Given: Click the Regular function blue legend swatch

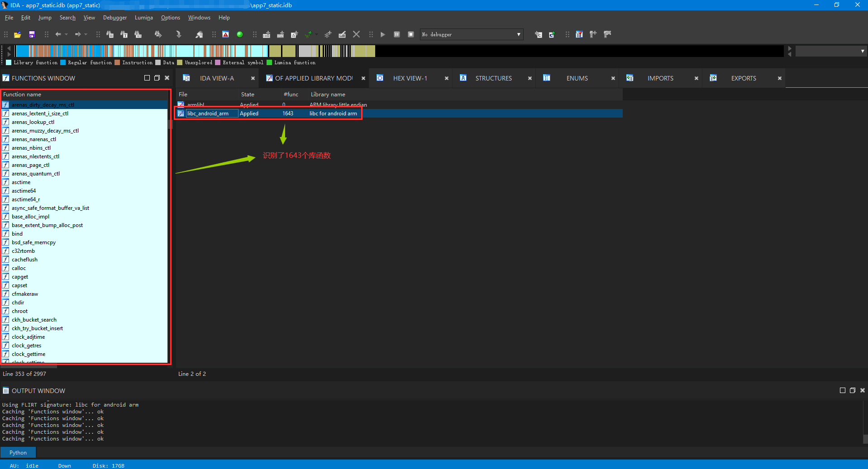Looking at the screenshot, I should (63, 62).
